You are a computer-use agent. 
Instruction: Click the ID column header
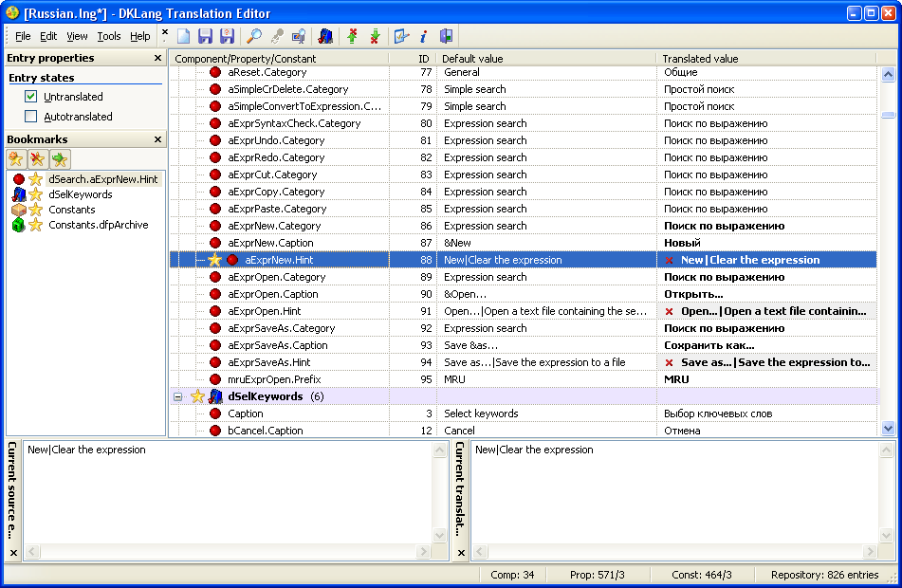pos(413,58)
